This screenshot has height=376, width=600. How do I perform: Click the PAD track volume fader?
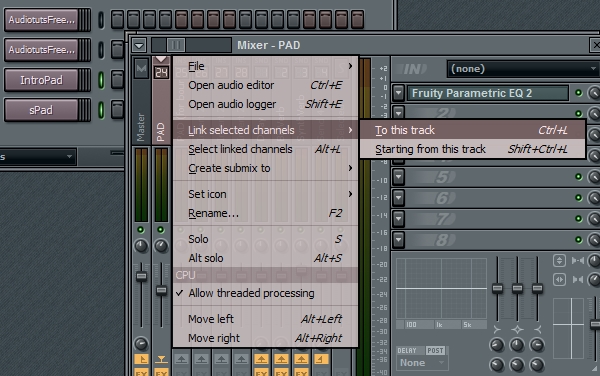(x=161, y=290)
